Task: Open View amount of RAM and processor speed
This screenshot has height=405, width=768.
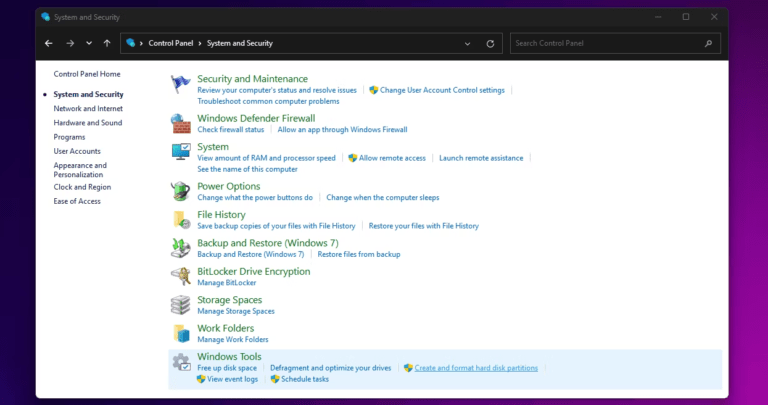Action: 266,158
